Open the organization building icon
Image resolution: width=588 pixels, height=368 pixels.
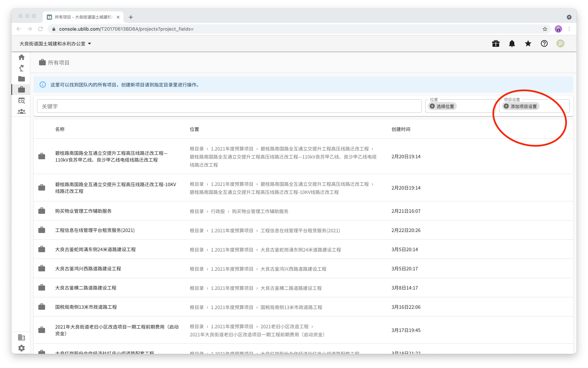coord(22,337)
